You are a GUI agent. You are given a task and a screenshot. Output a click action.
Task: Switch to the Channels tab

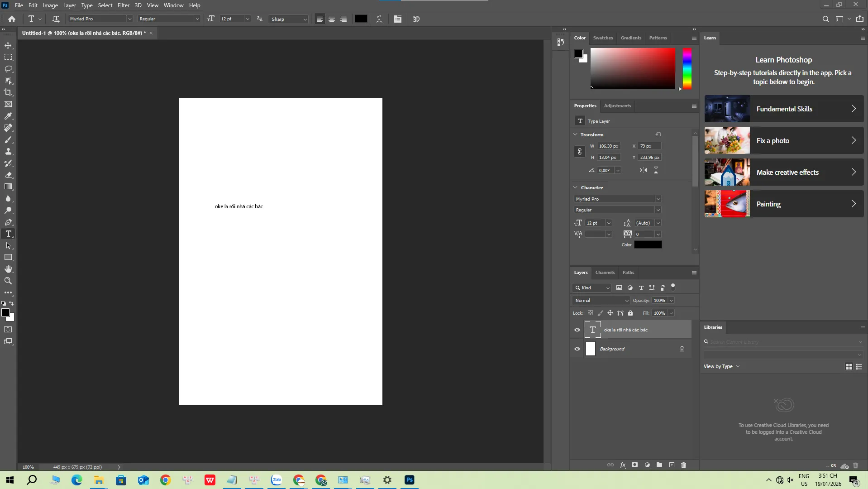(605, 272)
